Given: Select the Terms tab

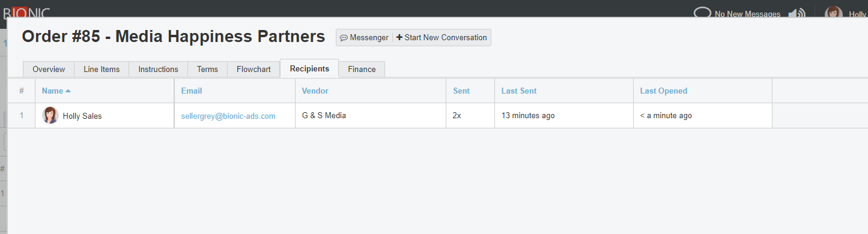Looking at the screenshot, I should tap(207, 69).
